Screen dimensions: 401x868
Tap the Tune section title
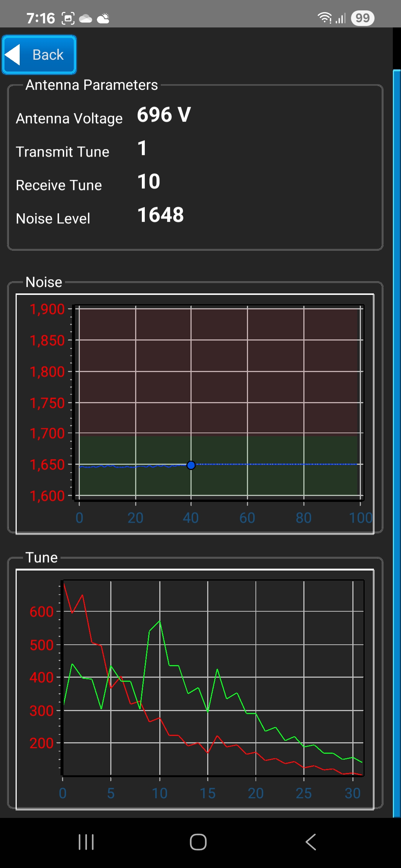[42, 558]
